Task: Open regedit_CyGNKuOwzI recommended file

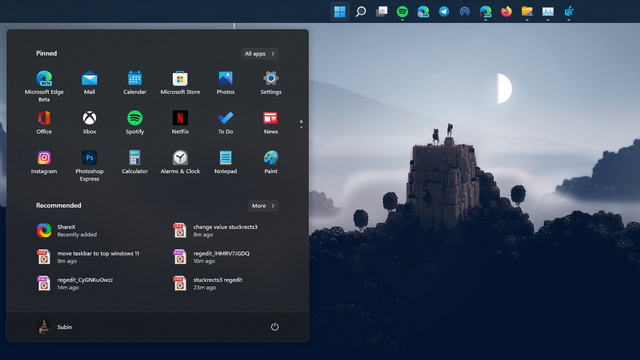Action: pos(75,284)
